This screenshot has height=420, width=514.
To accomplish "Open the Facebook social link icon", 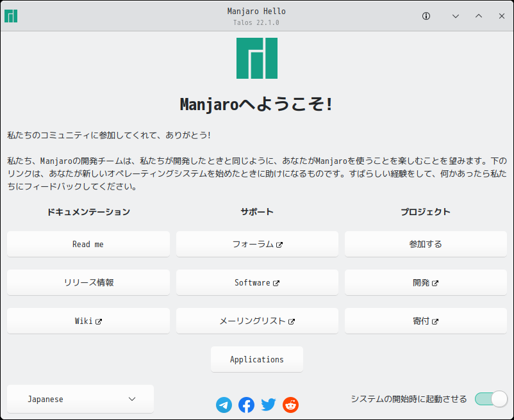I will point(246,405).
